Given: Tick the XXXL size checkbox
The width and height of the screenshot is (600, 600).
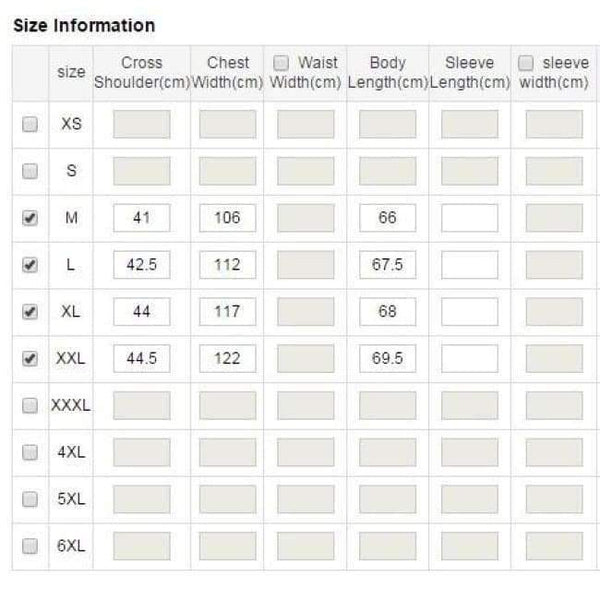Looking at the screenshot, I should (30, 405).
